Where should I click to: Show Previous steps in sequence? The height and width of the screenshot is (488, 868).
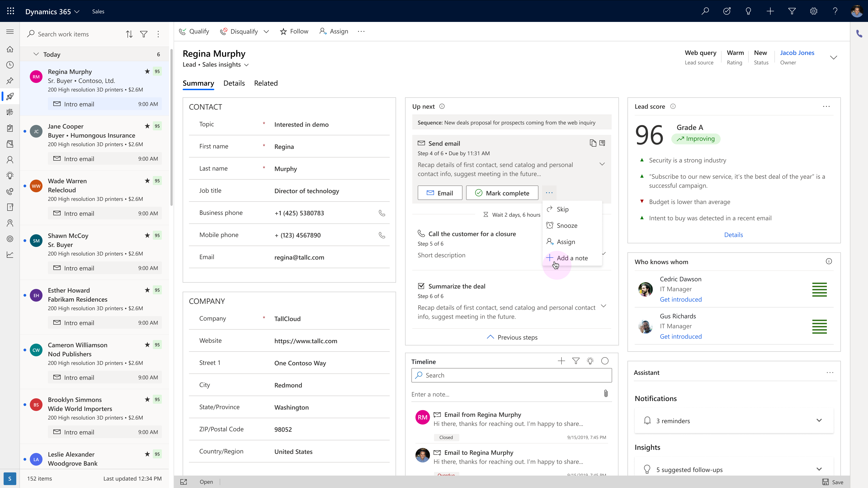pyautogui.click(x=512, y=337)
